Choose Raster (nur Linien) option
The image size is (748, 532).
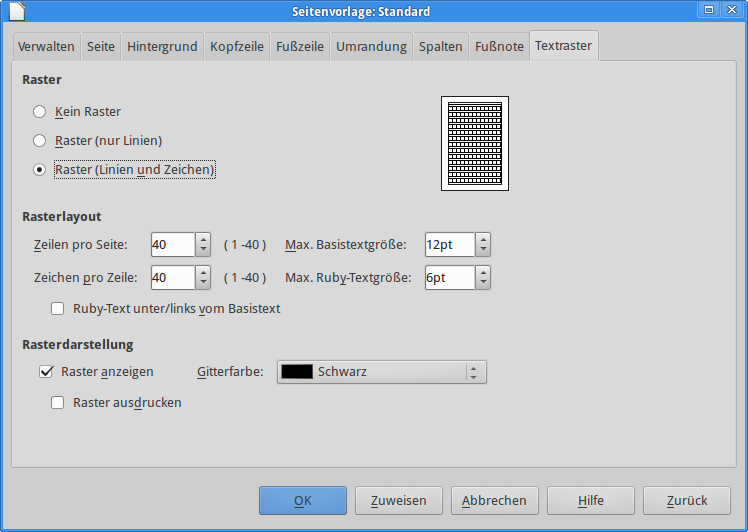click(40, 141)
